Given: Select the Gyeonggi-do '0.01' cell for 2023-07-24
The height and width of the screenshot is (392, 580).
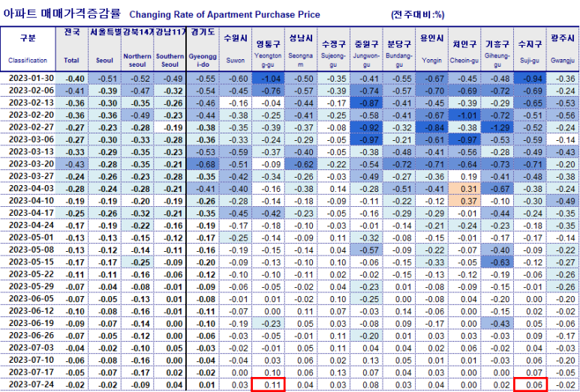Looking at the screenshot, I should pos(203,385).
